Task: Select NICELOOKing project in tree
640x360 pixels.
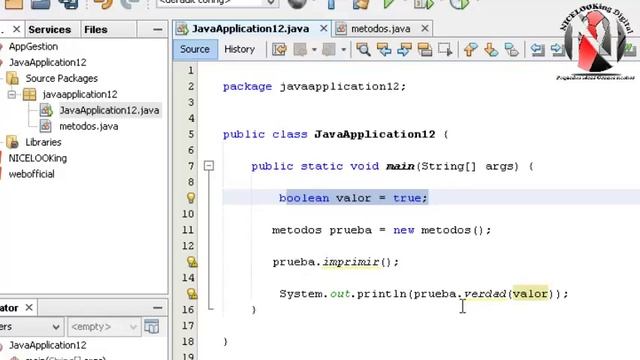Action: [x=38, y=158]
